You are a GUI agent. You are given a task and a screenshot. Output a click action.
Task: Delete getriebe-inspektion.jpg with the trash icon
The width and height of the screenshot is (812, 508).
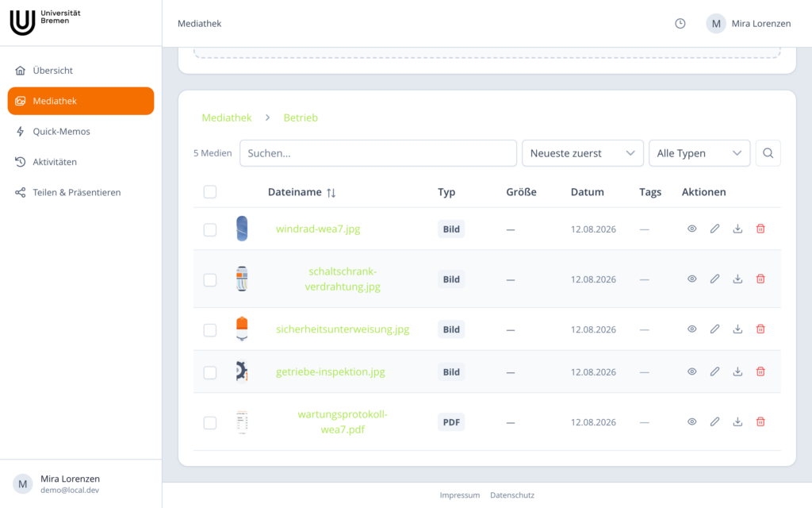tap(760, 371)
